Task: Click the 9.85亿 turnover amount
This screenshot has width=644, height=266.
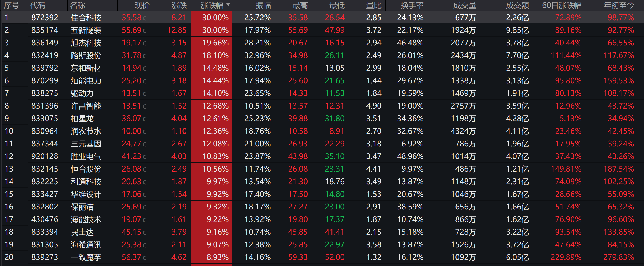Action: tap(517, 30)
